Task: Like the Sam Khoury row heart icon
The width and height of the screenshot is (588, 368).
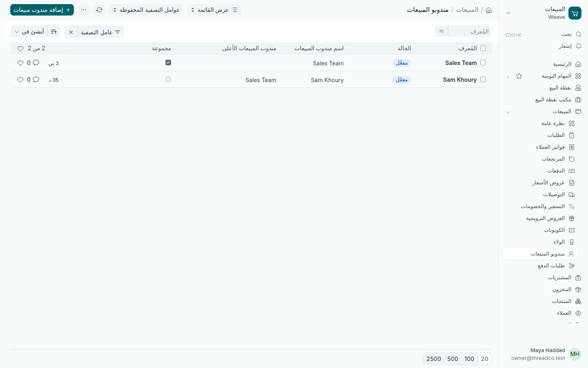Action: 20,80
